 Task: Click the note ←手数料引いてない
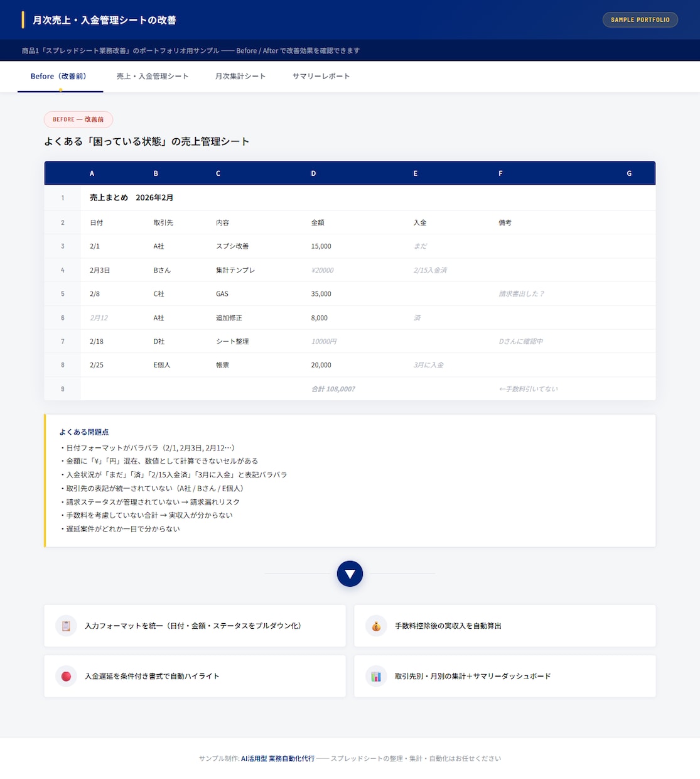click(x=528, y=389)
